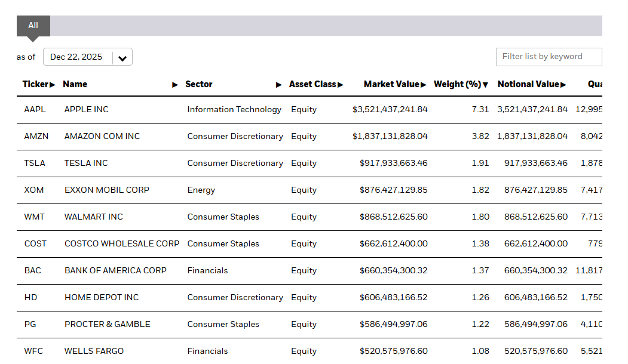
Task: Sort holdings by Market Value
Action: (x=395, y=84)
